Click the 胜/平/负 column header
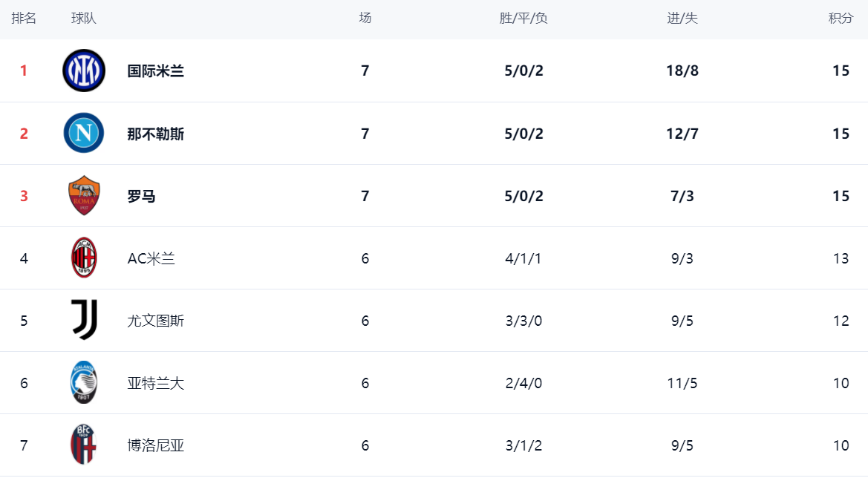 click(x=523, y=19)
